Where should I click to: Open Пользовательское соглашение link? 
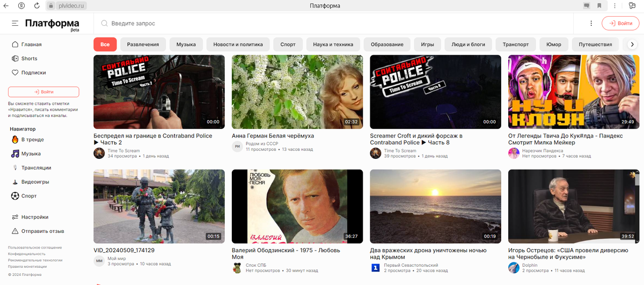click(x=34, y=247)
